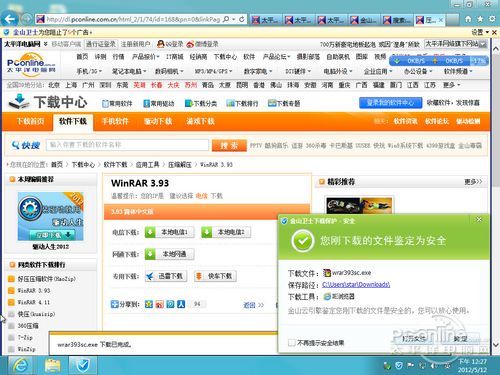This screenshot has height=375, width=500.
Task: Click the shield security icon on taskbar
Action: click(82, 366)
